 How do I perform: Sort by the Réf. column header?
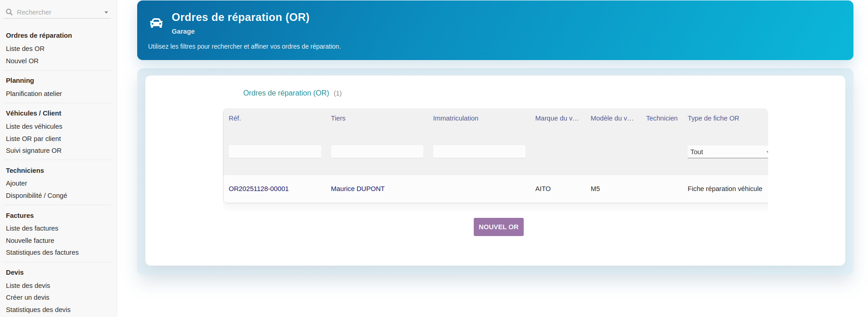pos(235,118)
